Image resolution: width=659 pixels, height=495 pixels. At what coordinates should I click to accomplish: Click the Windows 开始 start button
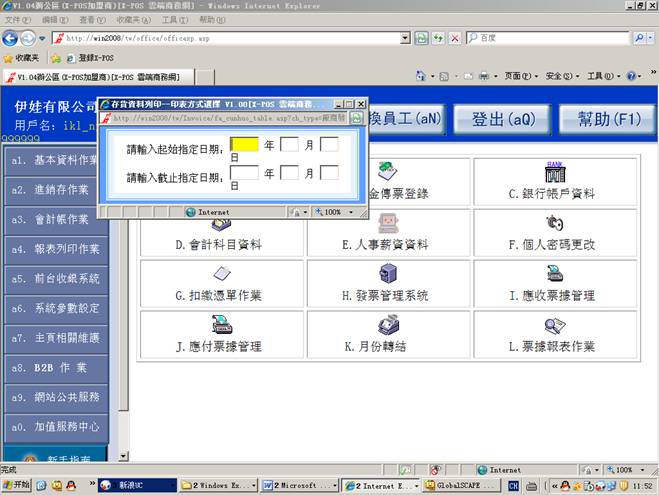[17, 485]
